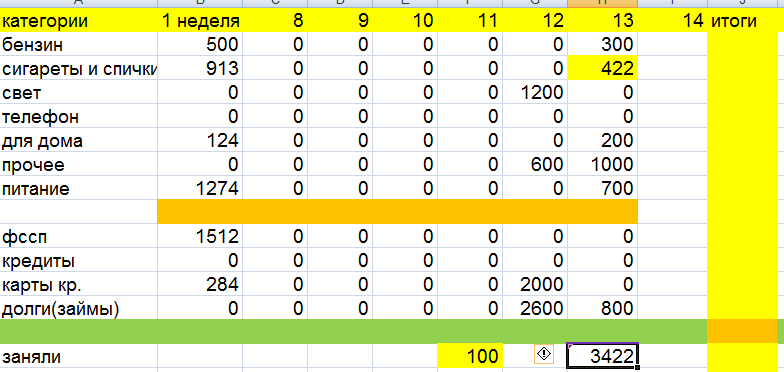The height and width of the screenshot is (372, 784).
Task: Select the 124 value in для дома row
Action: point(200,140)
